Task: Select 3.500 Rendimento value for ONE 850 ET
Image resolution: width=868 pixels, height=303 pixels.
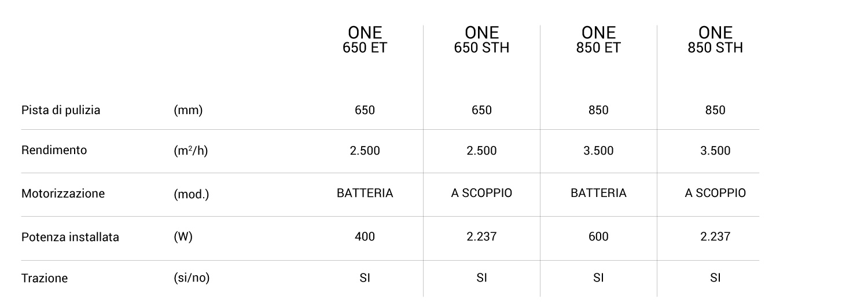Action: [x=598, y=151]
